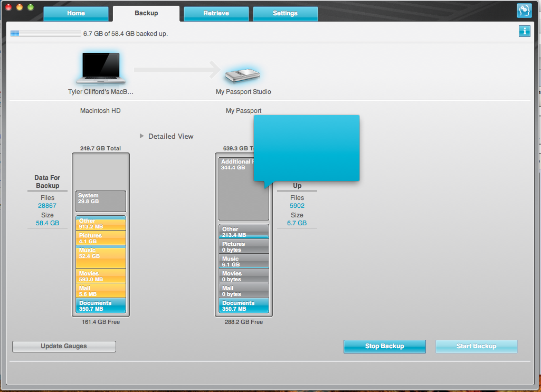The width and height of the screenshot is (541, 392).
Task: Select the Backup tab
Action: pyautogui.click(x=146, y=13)
